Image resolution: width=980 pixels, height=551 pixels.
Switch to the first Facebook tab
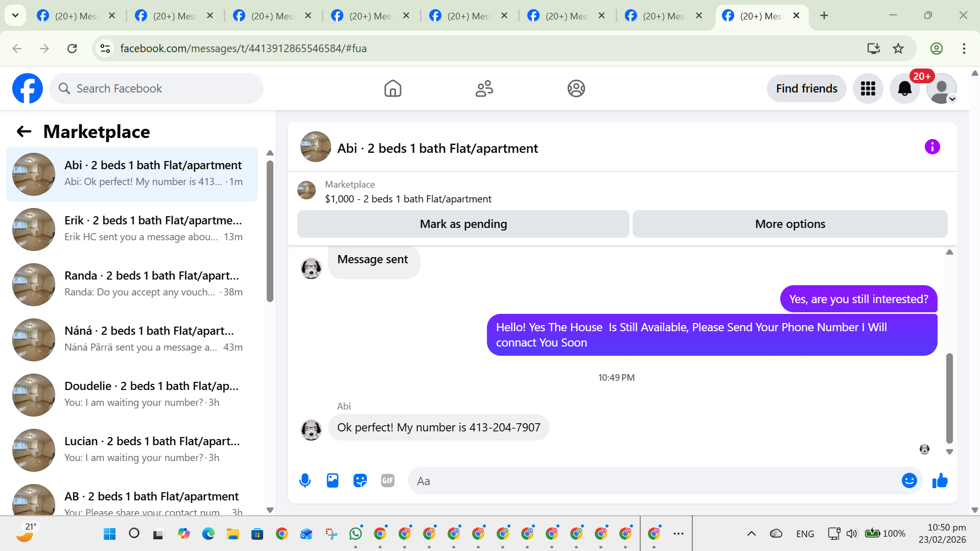[76, 16]
